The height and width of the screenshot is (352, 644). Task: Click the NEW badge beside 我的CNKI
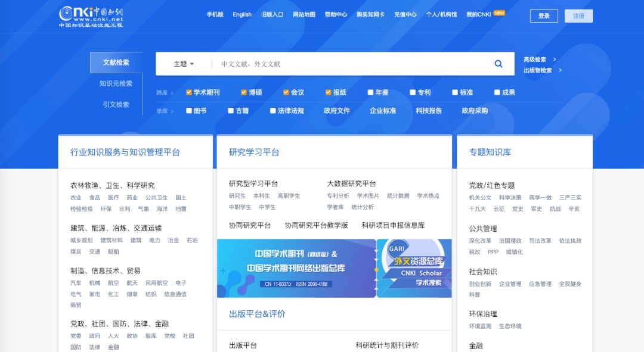[499, 13]
